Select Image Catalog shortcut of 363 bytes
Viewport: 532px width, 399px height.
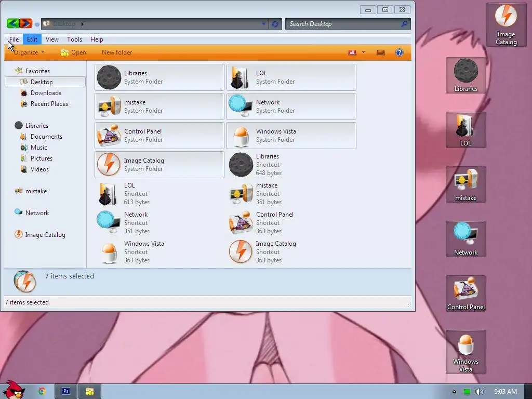pos(291,252)
